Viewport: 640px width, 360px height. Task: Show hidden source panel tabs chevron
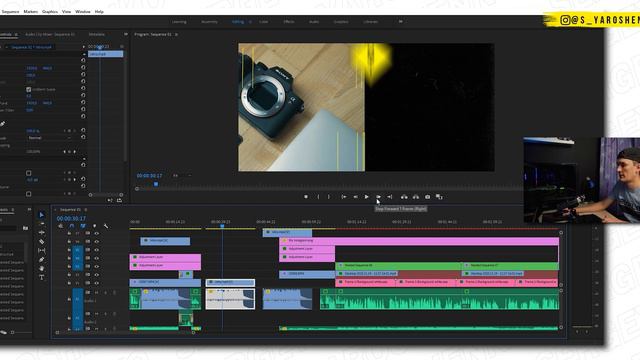(x=126, y=34)
